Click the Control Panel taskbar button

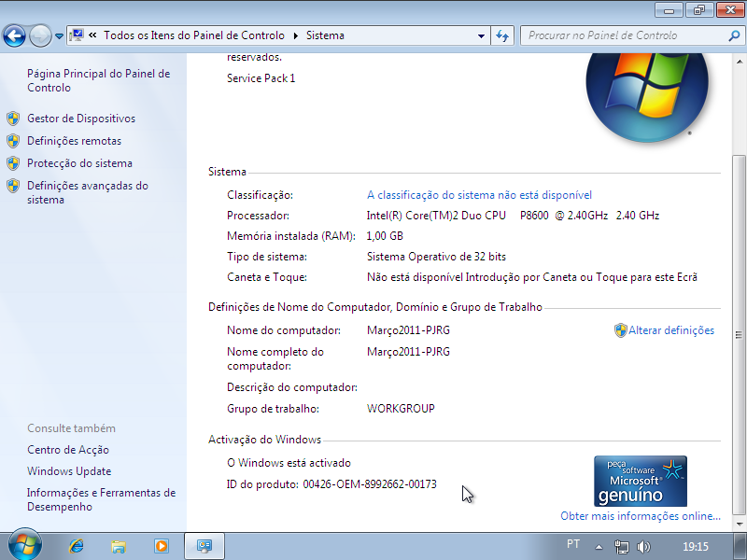(x=204, y=546)
